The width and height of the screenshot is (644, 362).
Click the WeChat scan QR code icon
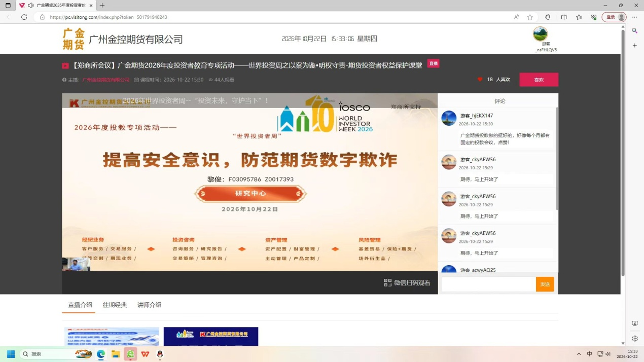point(388,283)
